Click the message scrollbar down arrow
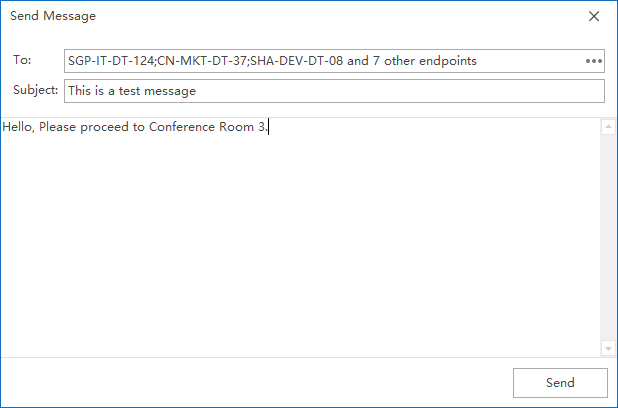This screenshot has height=408, width=618. (608, 348)
